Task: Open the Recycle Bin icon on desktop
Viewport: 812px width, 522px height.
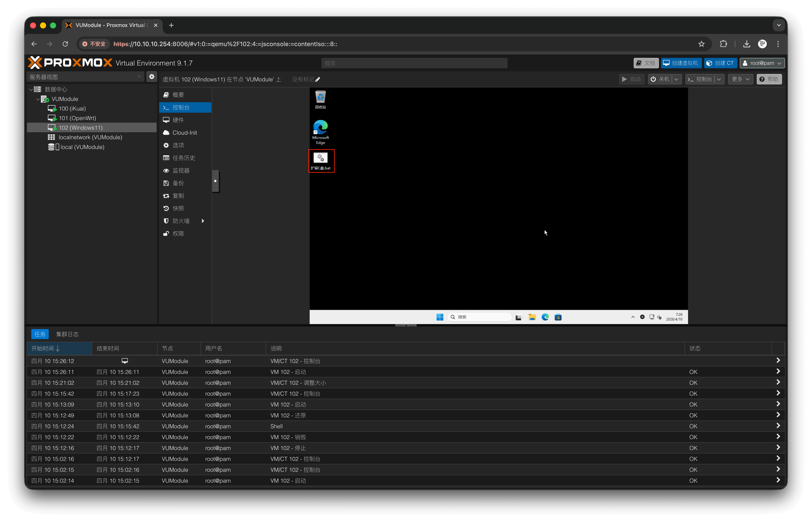Action: [320, 100]
